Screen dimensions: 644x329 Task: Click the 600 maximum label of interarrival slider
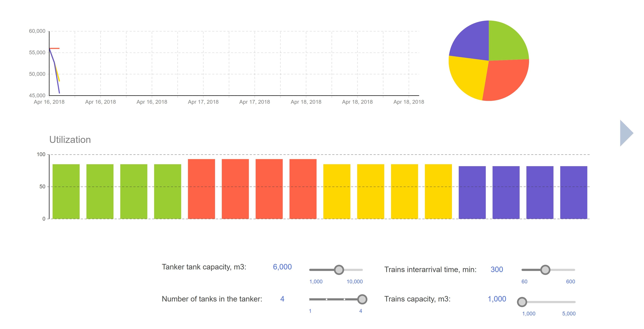[x=570, y=281]
